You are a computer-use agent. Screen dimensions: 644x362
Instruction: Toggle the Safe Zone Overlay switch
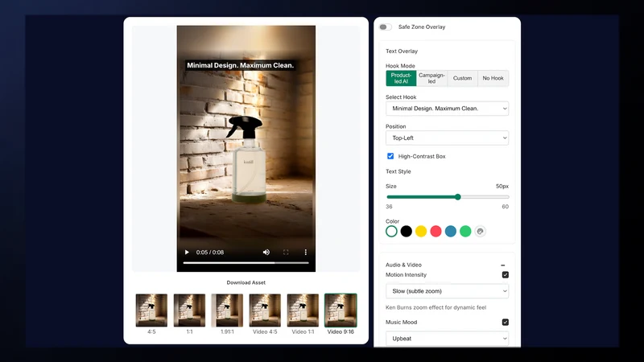coord(385,27)
